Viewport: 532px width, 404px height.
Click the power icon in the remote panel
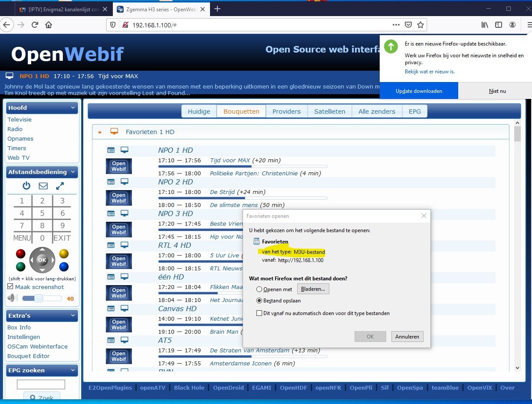click(x=26, y=186)
